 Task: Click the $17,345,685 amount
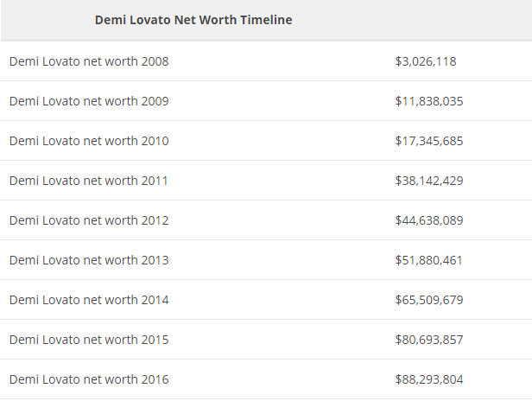(429, 141)
